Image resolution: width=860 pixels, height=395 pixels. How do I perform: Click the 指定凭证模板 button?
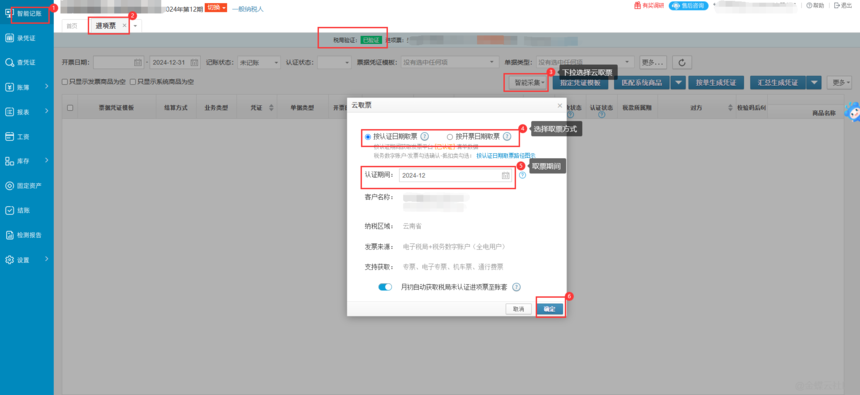(x=580, y=83)
